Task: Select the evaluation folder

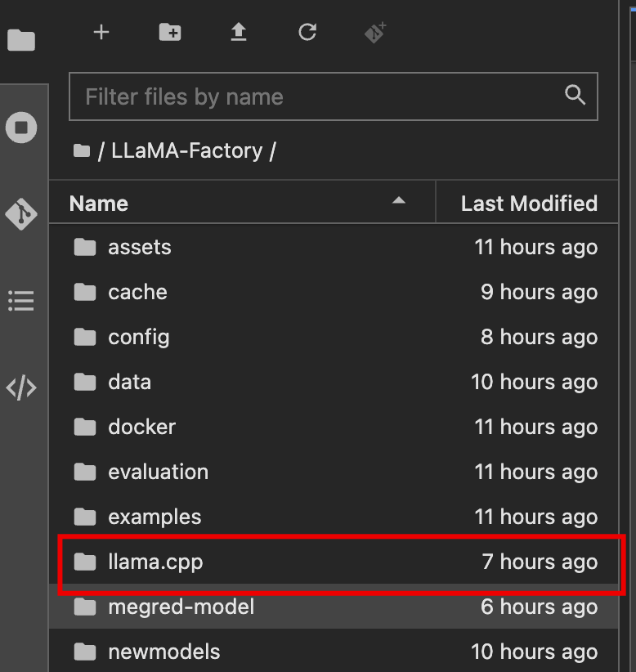Action: [158, 472]
